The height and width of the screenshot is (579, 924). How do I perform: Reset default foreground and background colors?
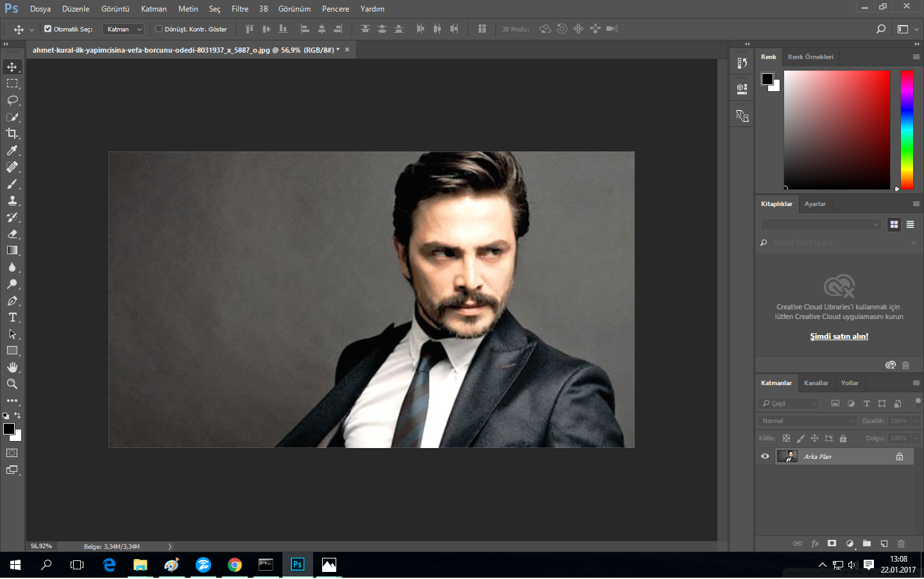tap(6, 416)
